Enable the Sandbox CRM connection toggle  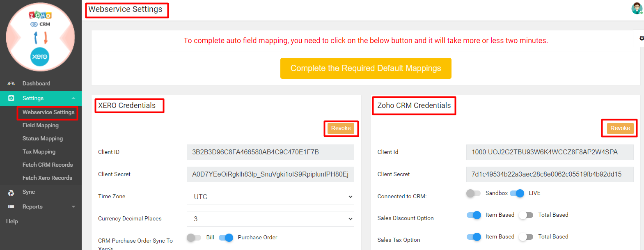tap(473, 193)
